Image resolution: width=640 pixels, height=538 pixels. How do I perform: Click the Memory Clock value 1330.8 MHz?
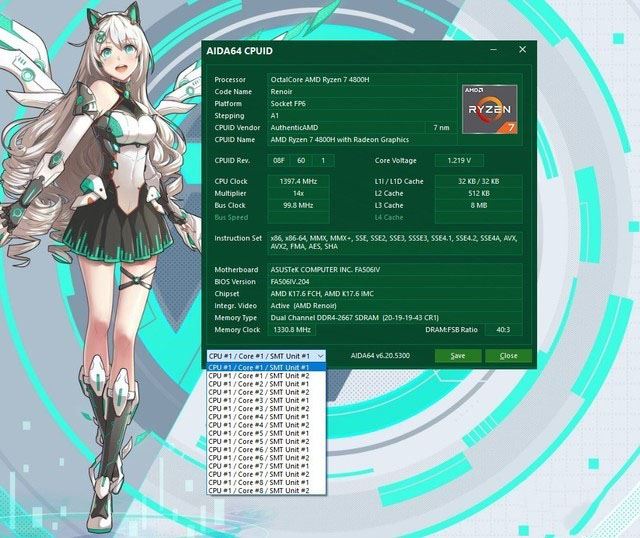pyautogui.click(x=292, y=329)
